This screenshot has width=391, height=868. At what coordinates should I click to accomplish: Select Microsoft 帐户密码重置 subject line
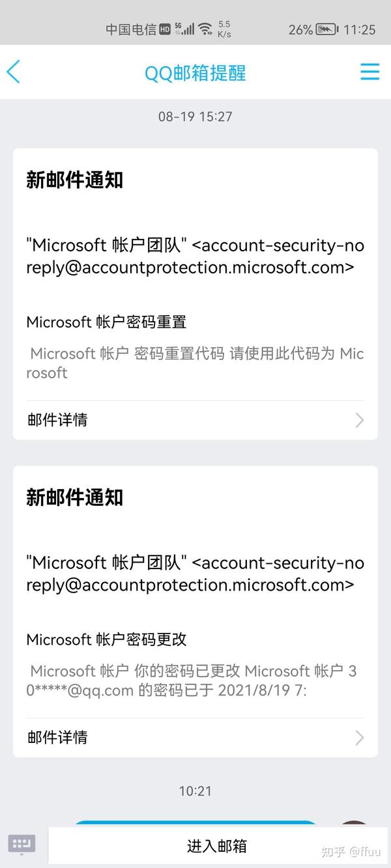point(106,322)
